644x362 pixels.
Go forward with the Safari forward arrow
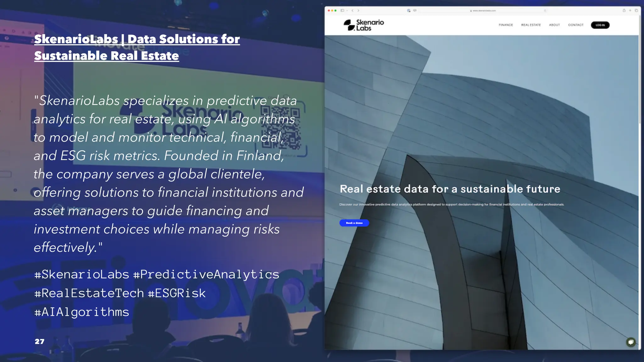[x=358, y=11]
